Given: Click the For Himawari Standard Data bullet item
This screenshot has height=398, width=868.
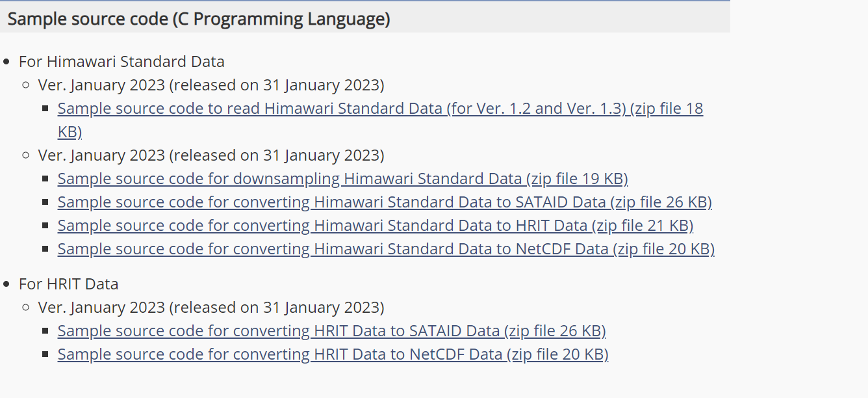Looking at the screenshot, I should click(121, 61).
